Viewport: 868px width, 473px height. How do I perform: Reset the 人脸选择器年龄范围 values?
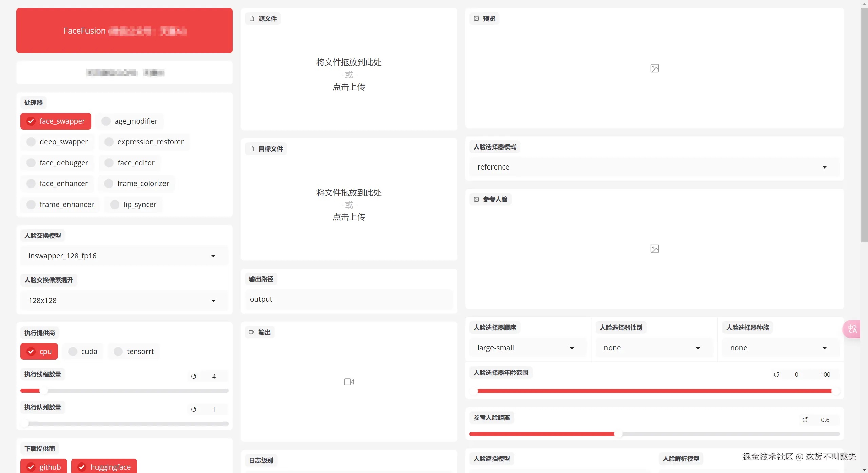pyautogui.click(x=776, y=375)
